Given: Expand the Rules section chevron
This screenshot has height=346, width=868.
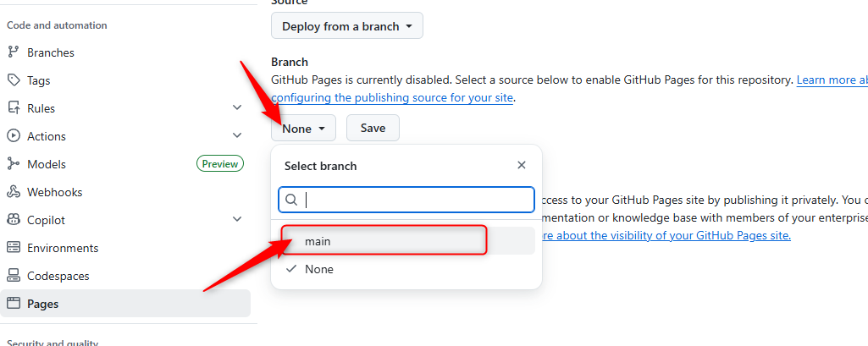Looking at the screenshot, I should tap(237, 108).
